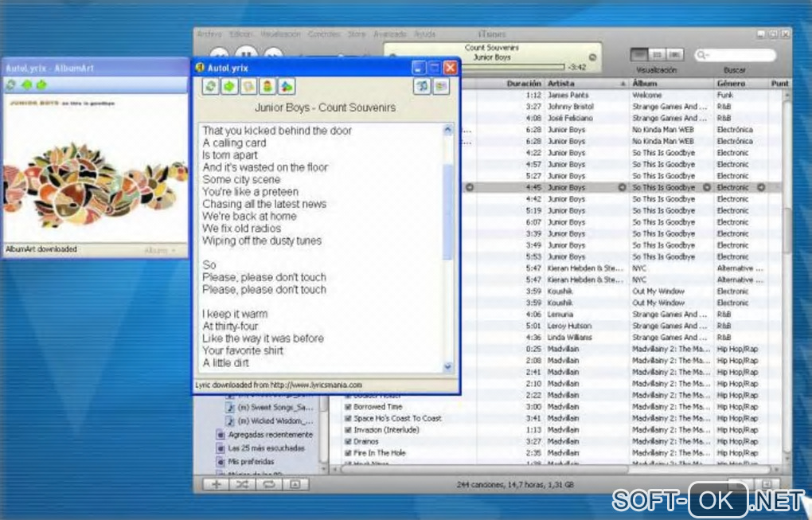Viewport: 812px width, 520px height.
Task: Click arrow icon beside So This Is Goodbye in selected row
Action: click(x=706, y=187)
